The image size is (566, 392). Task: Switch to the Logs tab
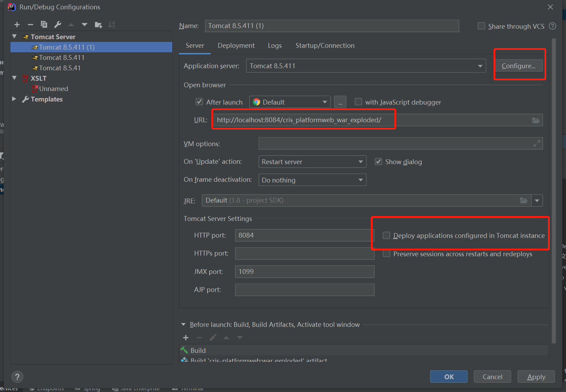275,46
